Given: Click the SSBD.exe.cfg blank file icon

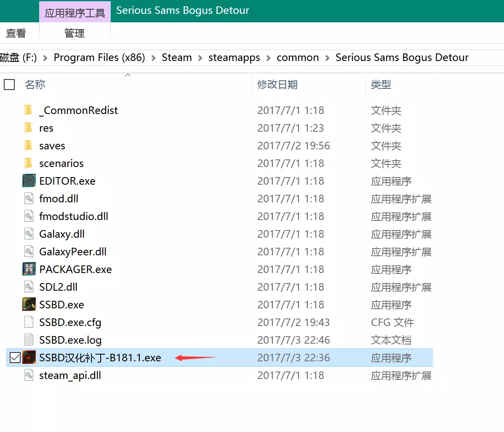Looking at the screenshot, I should (x=29, y=322).
